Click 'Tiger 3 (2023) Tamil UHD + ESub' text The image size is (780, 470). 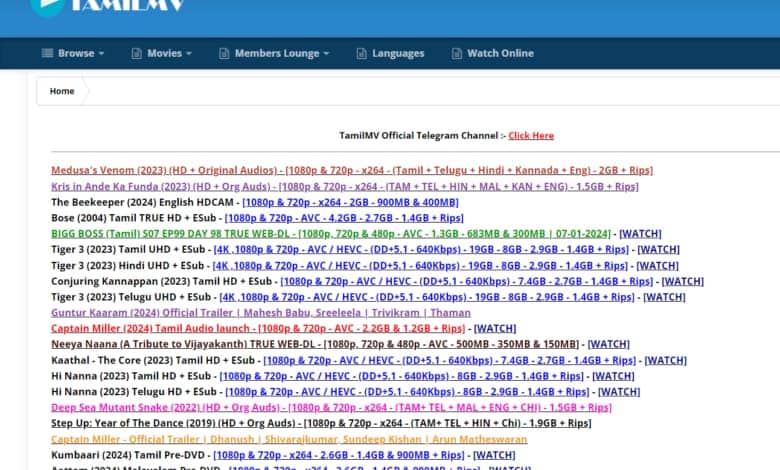pos(128,249)
